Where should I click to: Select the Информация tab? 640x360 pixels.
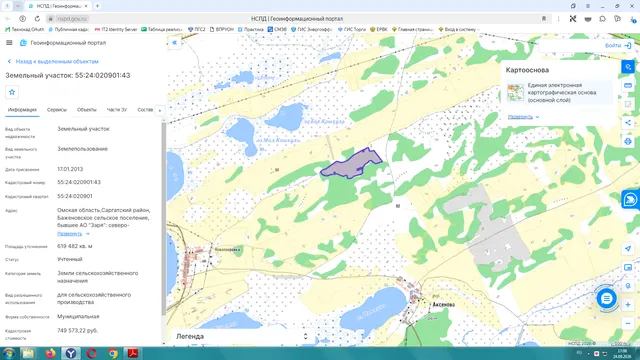pyautogui.click(x=22, y=110)
